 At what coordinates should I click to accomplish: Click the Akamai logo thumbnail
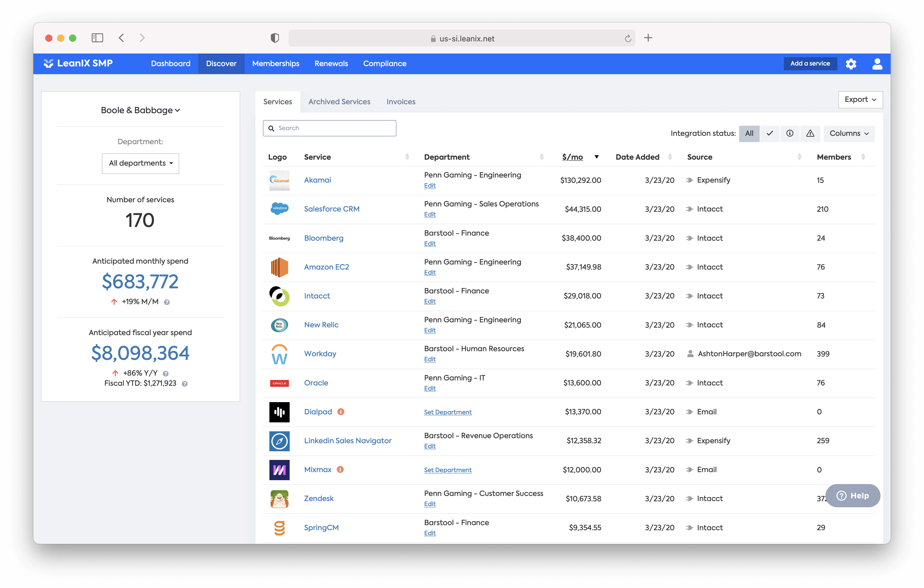[x=279, y=180]
